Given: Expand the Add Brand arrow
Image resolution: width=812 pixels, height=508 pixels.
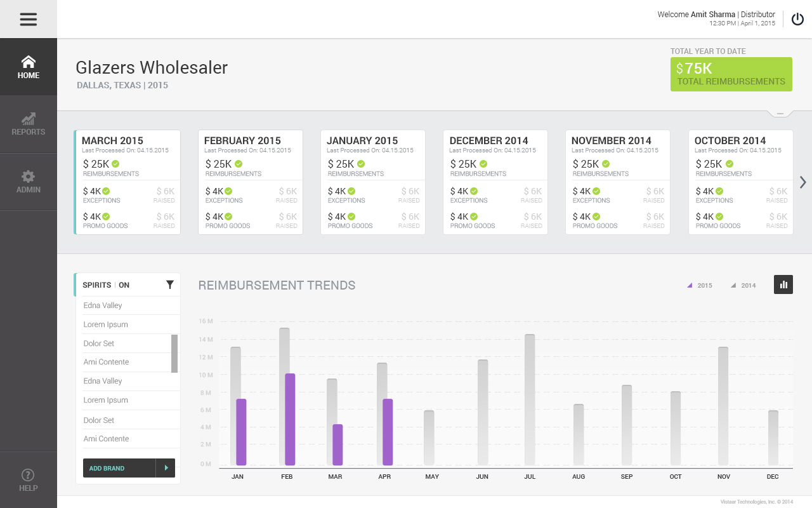Looking at the screenshot, I should click(166, 468).
